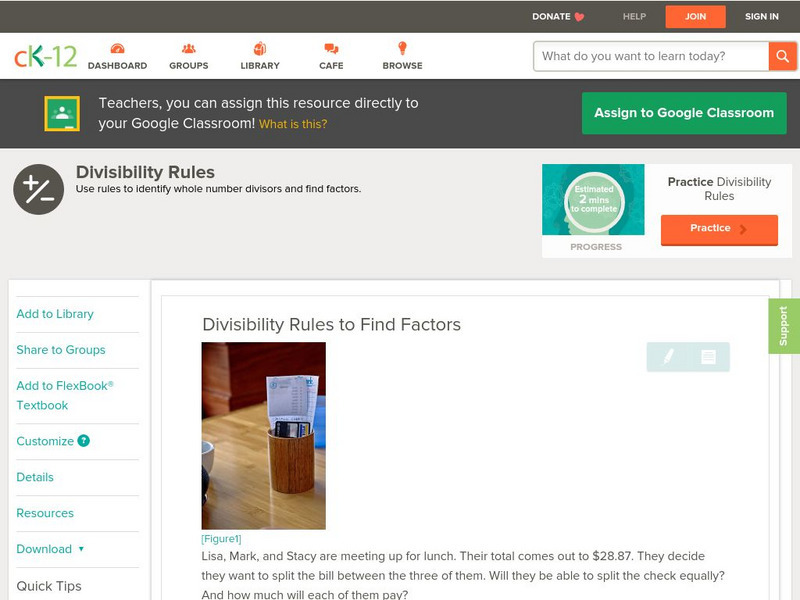This screenshot has width=800, height=600.
Task: Click the PROGRESS label
Action: [596, 247]
